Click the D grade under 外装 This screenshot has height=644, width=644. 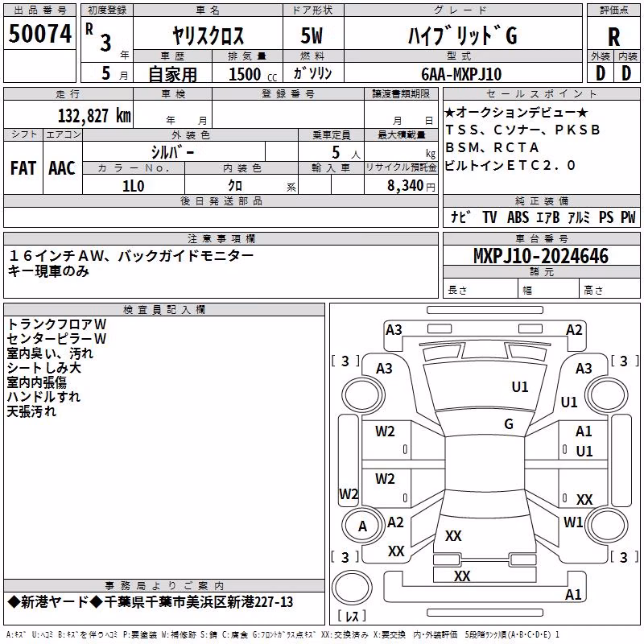coord(601,73)
